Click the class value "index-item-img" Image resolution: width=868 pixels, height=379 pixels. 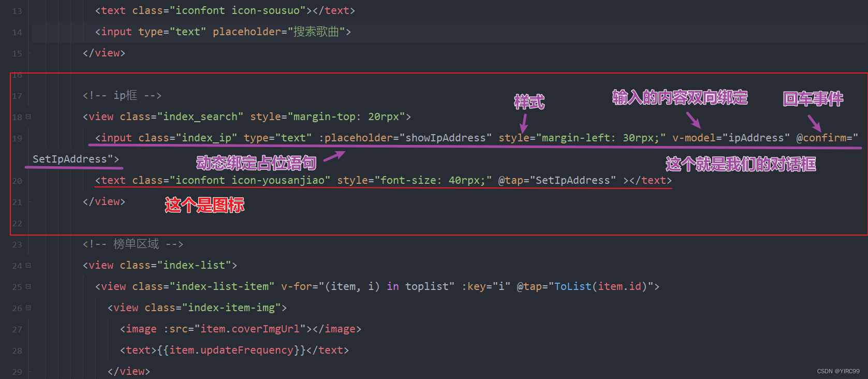231,308
